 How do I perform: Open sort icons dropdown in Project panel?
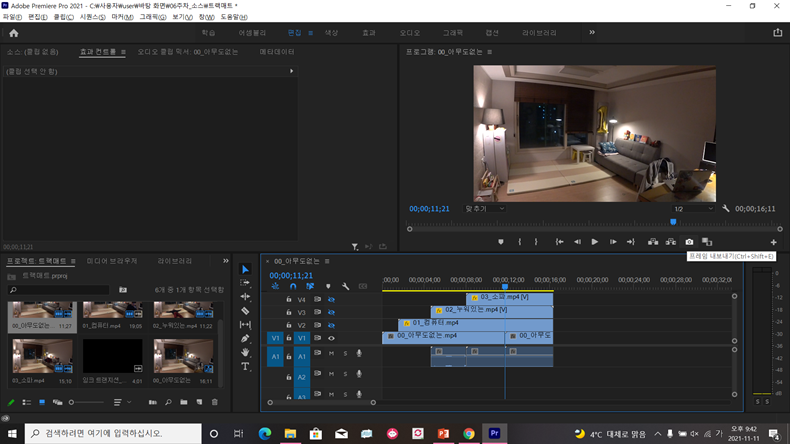[121, 402]
